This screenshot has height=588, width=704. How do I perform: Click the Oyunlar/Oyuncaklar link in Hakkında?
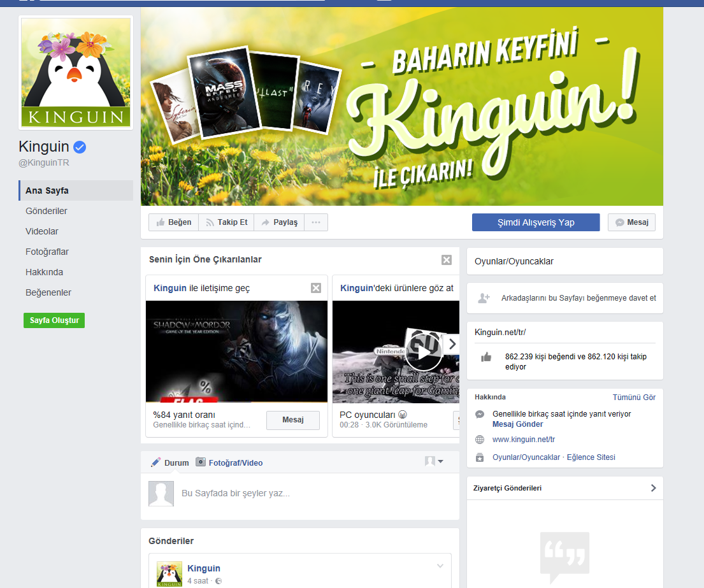pos(526,457)
